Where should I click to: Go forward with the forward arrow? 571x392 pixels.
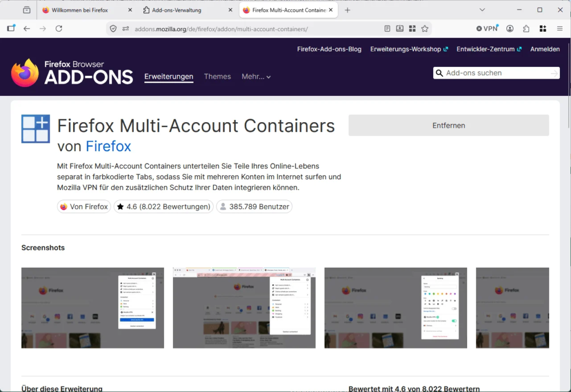(x=42, y=28)
